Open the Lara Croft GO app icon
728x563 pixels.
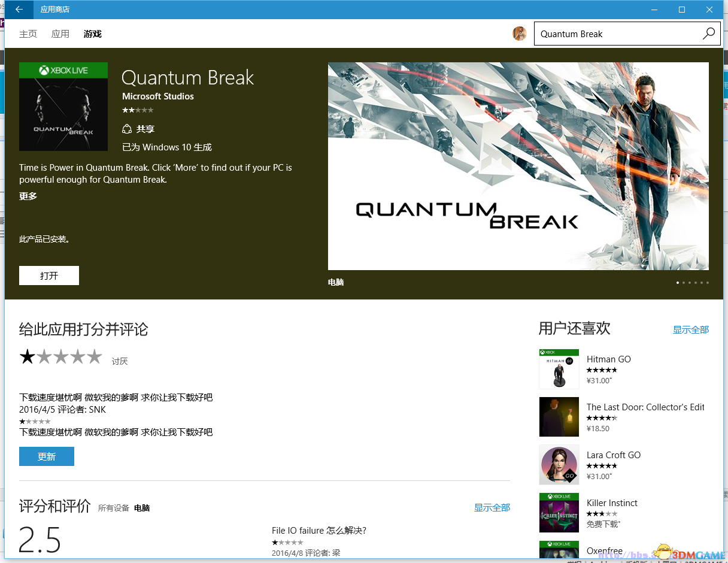click(x=559, y=465)
